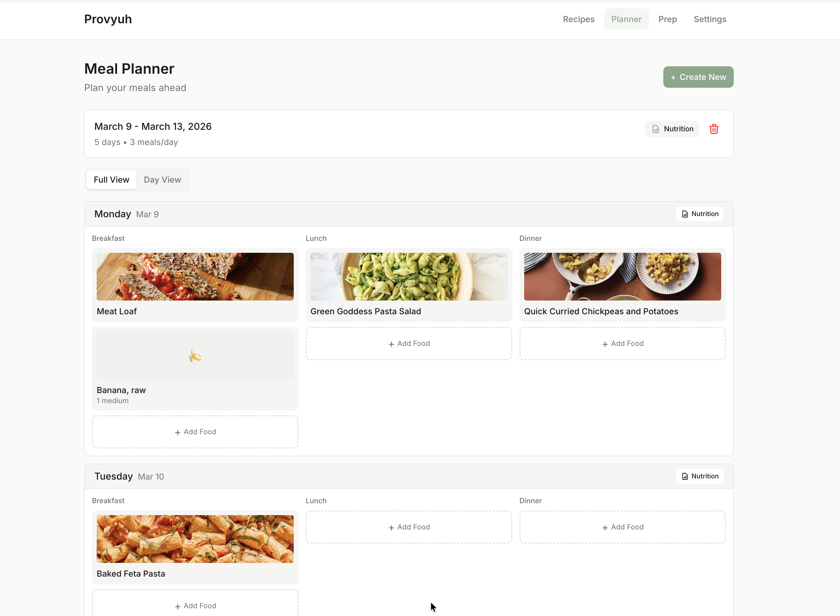840x616 pixels.
Task: Open Settings from the navigation
Action: click(x=710, y=19)
